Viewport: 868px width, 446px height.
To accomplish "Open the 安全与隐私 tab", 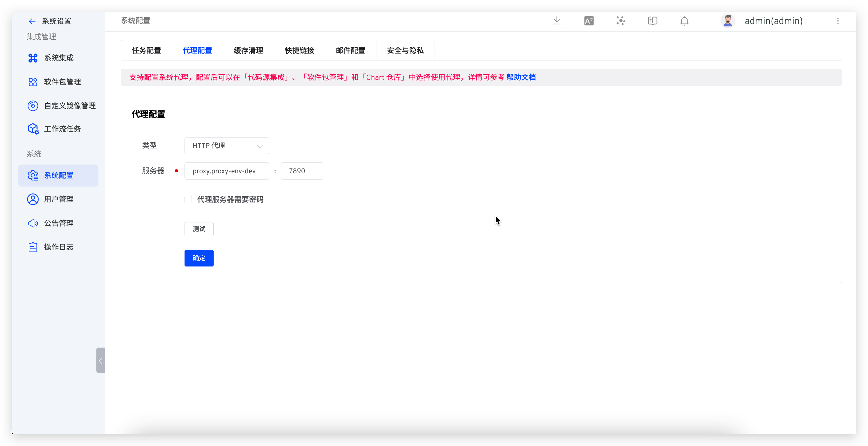I will [405, 50].
